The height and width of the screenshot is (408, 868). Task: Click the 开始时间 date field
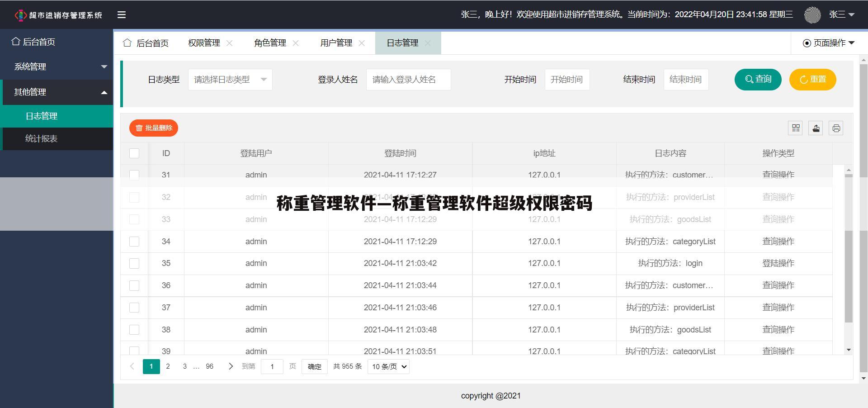tap(567, 80)
